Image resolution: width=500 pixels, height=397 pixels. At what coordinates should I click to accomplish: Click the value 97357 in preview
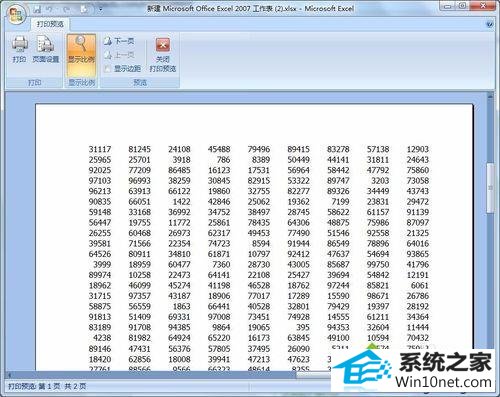[140, 296]
